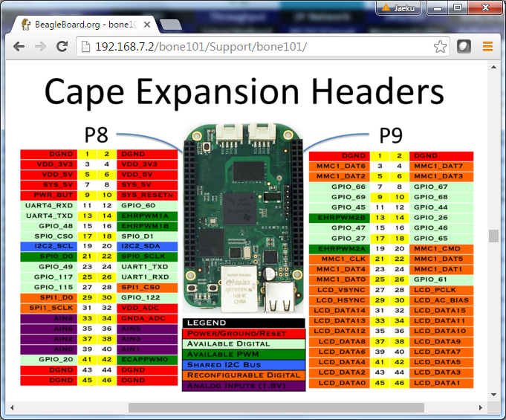Click the horizontal scrollbar left arrow
The height and width of the screenshot is (420, 506).
click(12, 407)
